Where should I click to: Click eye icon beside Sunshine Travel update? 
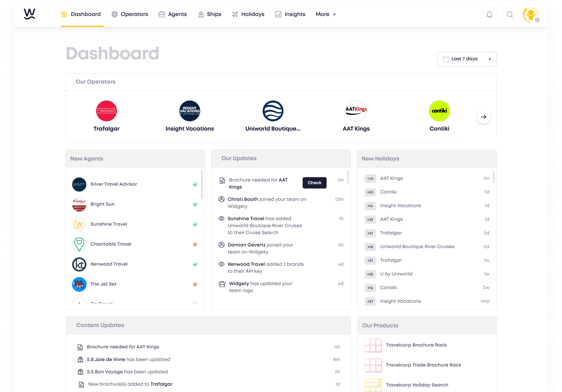[221, 218]
